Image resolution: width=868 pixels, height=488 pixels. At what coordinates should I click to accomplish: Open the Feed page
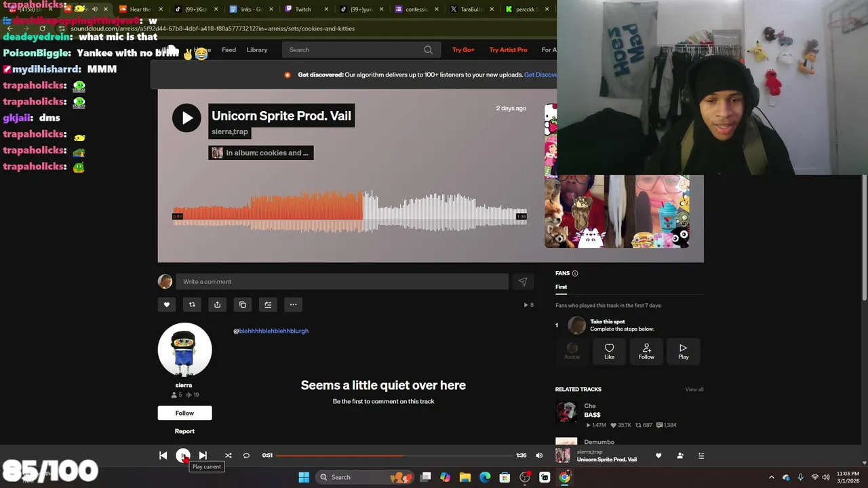click(x=229, y=49)
